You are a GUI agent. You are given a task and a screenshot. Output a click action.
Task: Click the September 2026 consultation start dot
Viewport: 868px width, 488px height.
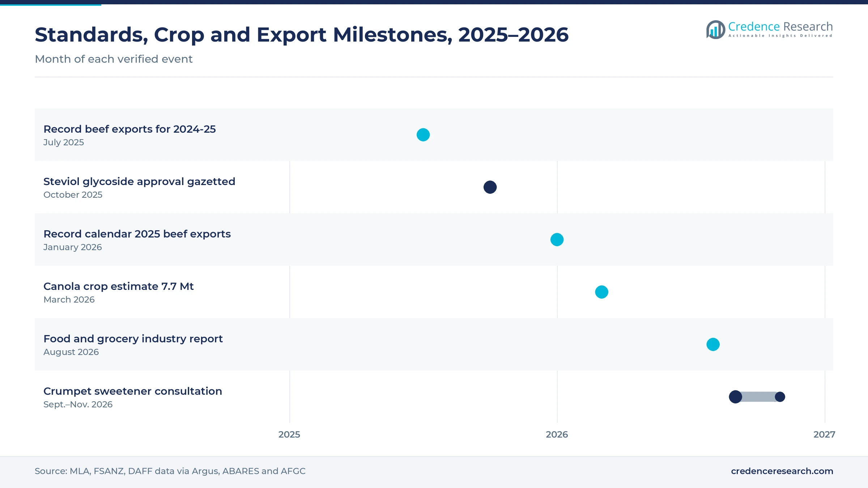(x=735, y=397)
